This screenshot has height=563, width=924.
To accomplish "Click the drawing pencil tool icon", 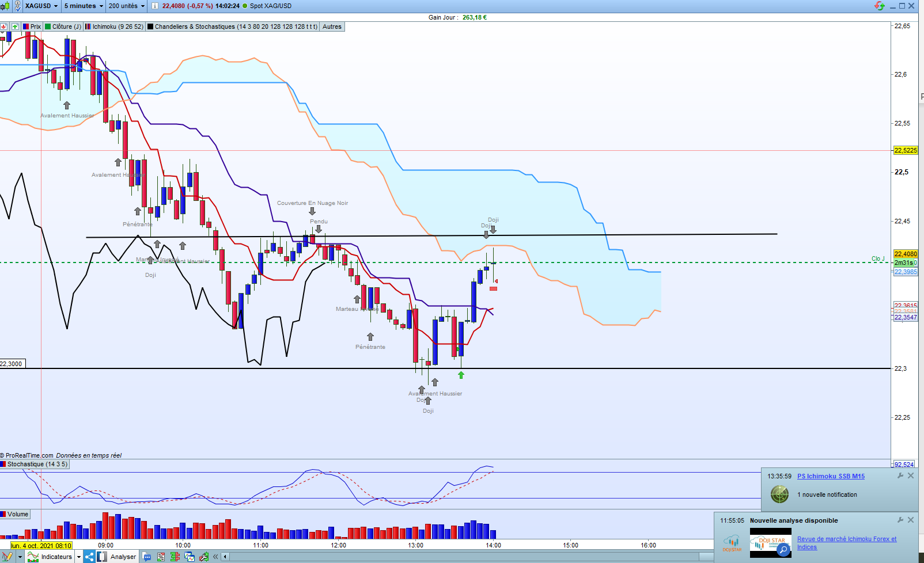I will [x=7, y=557].
